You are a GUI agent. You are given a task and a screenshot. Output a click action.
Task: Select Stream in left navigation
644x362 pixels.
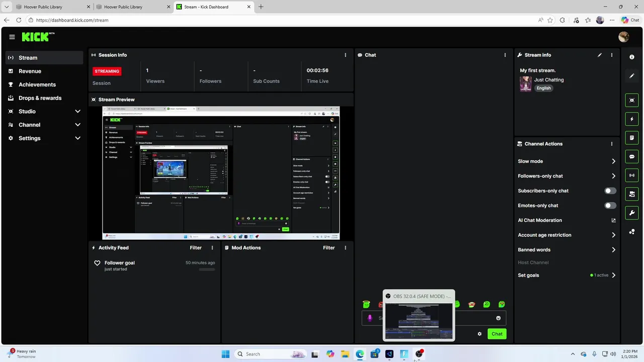[44, 58]
